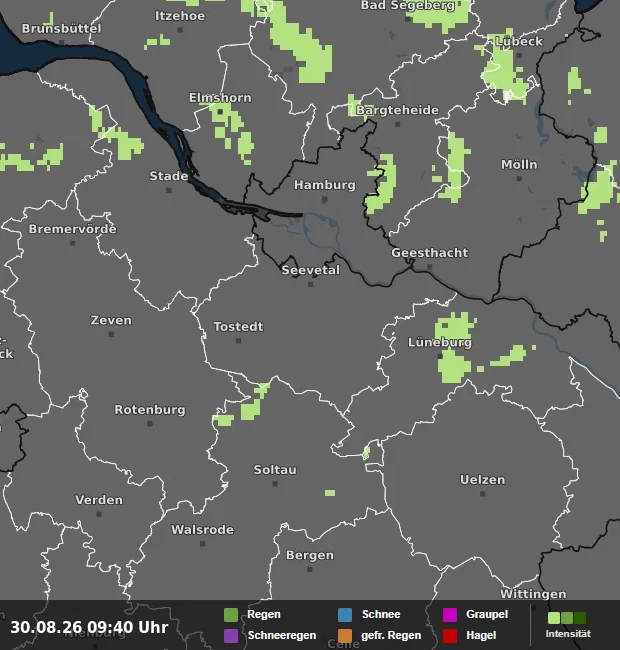Viewport: 620px width, 650px height.
Task: Click the Tostedt city label
Action: click(238, 327)
